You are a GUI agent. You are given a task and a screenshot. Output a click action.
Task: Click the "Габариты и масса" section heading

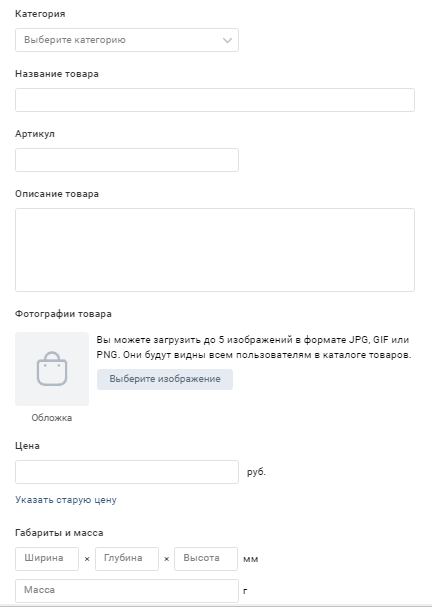[59, 533]
